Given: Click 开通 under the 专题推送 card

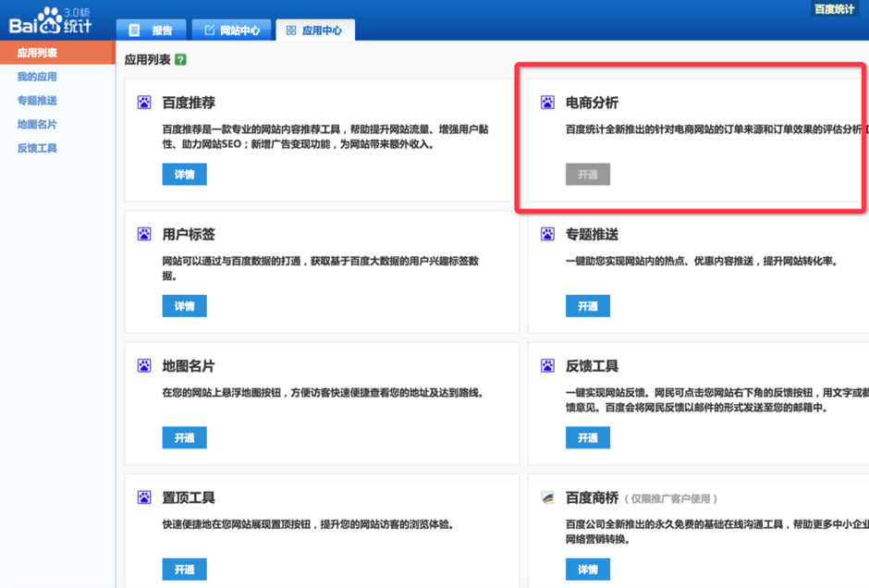Looking at the screenshot, I should point(588,306).
